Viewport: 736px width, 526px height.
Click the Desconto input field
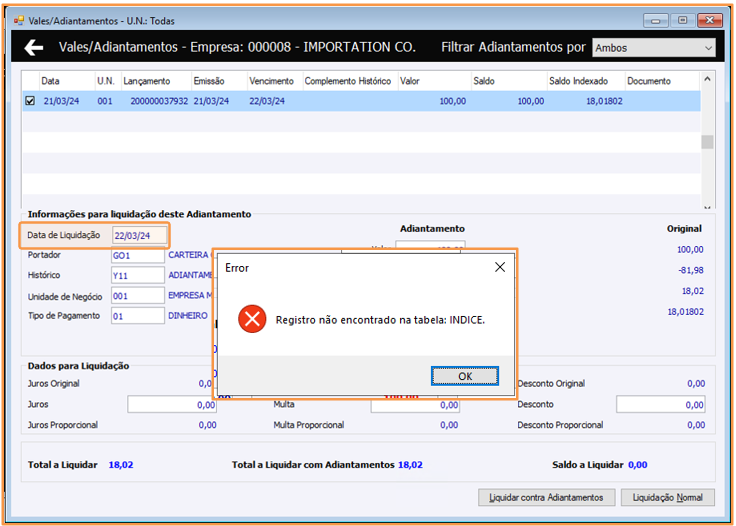point(660,404)
